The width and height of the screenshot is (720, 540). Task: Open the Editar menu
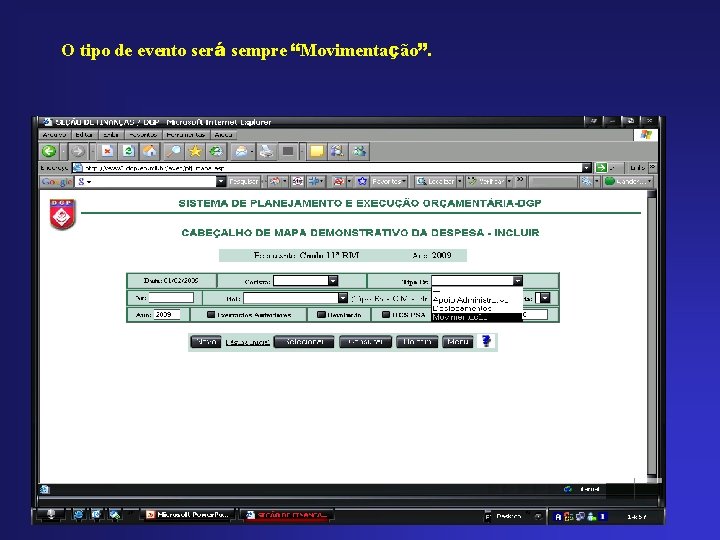pos(84,135)
